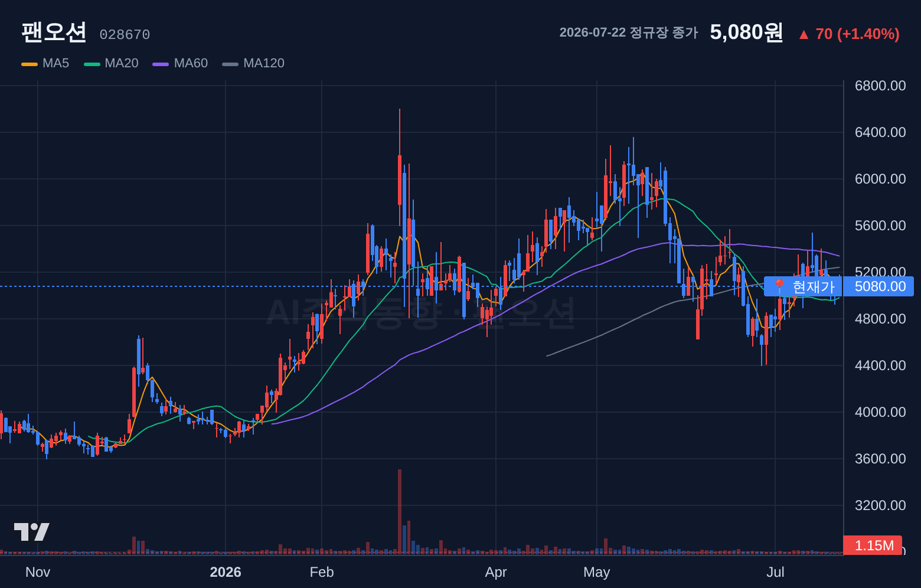Click the 6000.00 price axis level
Image resolution: width=921 pixels, height=588 pixels.
[x=880, y=179]
